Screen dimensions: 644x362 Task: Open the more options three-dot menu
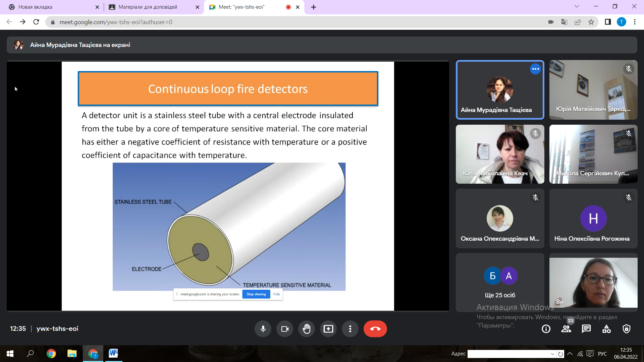pos(350,329)
